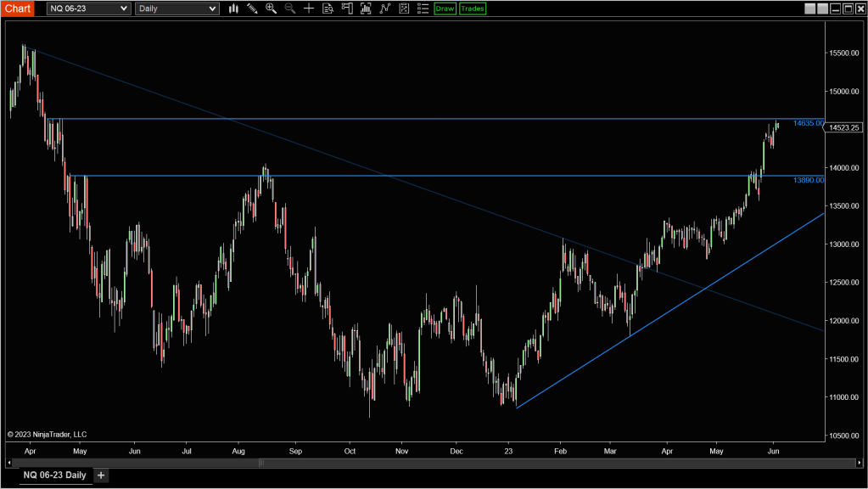The height and width of the screenshot is (489, 868).
Task: Click the 14635.00 horizontal line label
Action: [808, 123]
